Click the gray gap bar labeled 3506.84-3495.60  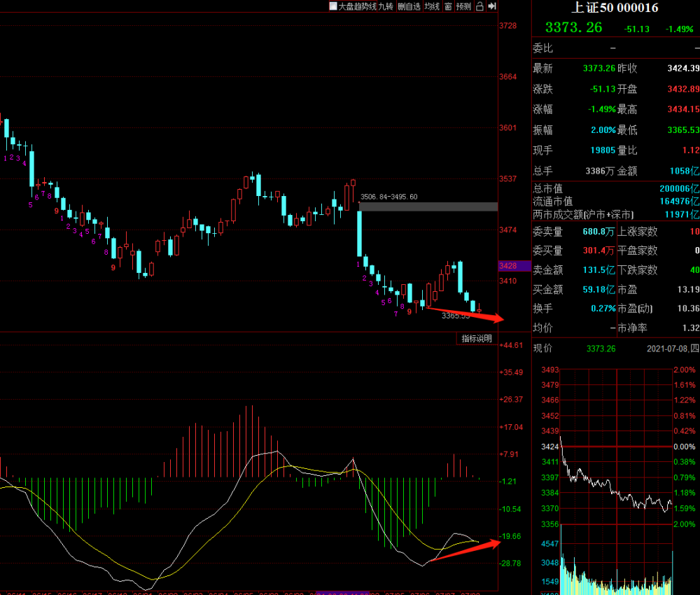click(428, 206)
